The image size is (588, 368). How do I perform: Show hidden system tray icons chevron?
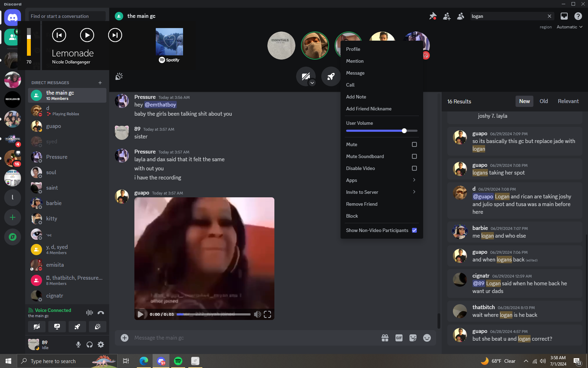[526, 361]
